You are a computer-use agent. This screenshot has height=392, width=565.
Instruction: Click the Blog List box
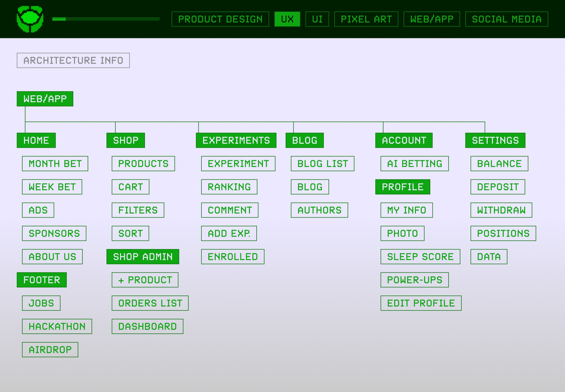[323, 164]
